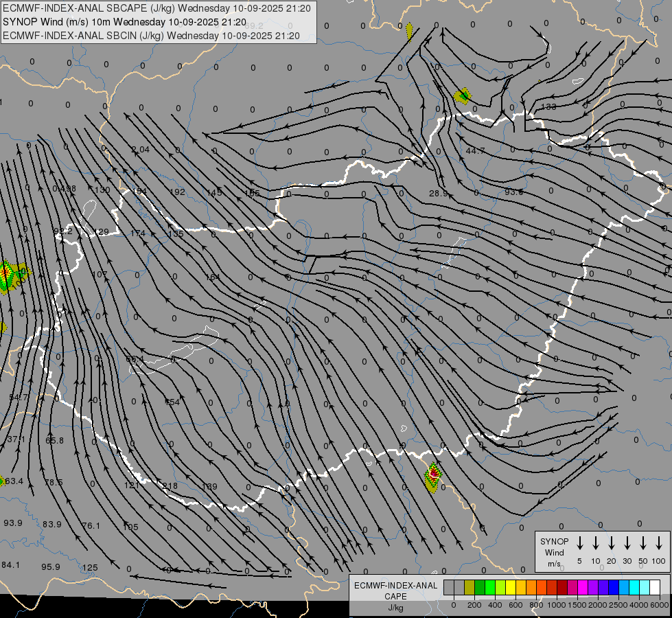Click the 130 CAPE value

click(x=102, y=190)
